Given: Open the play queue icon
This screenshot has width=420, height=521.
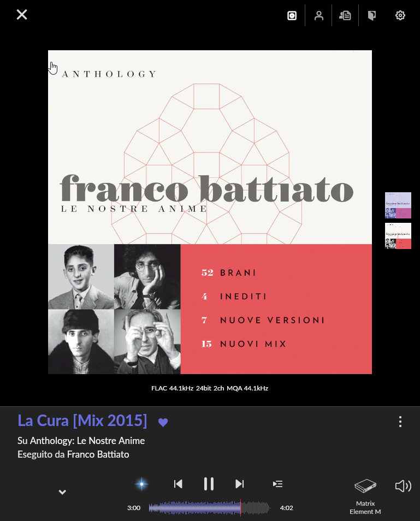Looking at the screenshot, I should coord(277,484).
